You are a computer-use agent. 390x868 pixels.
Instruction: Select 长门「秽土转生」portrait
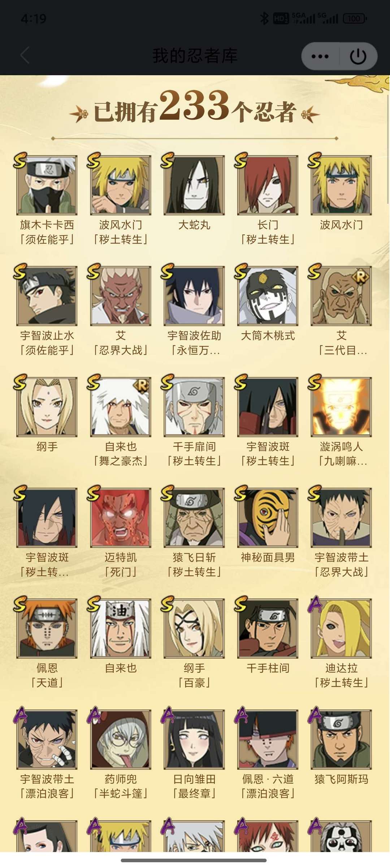tap(268, 185)
